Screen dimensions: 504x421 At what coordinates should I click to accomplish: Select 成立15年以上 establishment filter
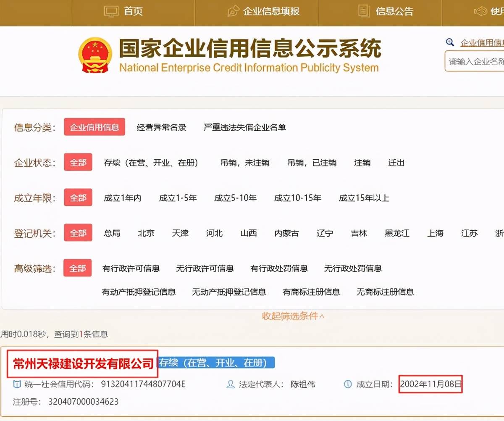[x=364, y=198]
